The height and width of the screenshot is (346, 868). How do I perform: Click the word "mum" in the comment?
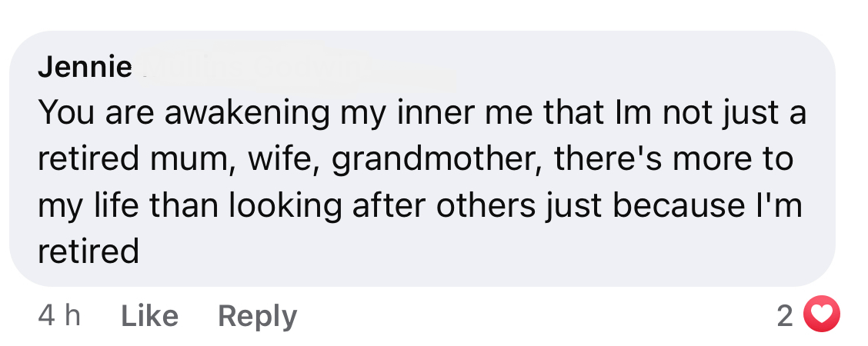(x=196, y=160)
